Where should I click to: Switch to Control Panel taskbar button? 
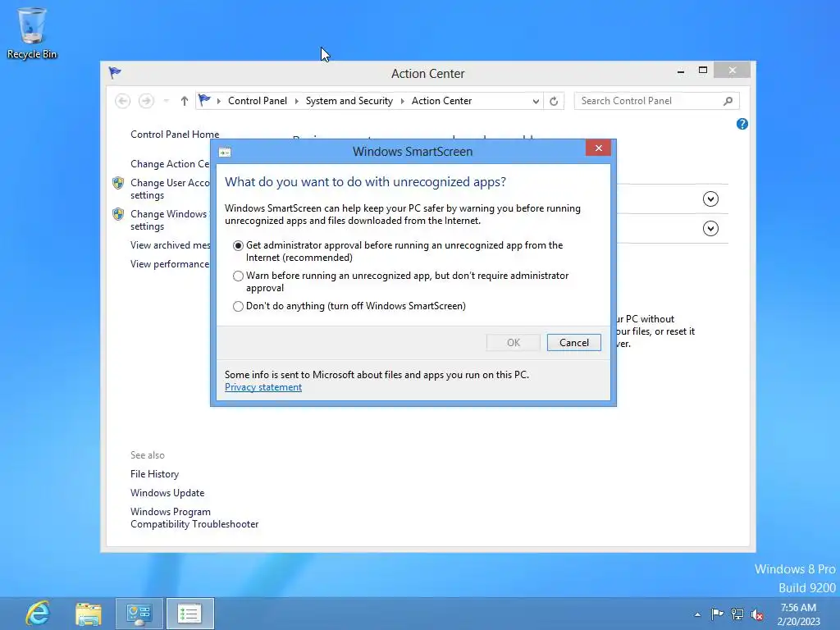tap(139, 614)
